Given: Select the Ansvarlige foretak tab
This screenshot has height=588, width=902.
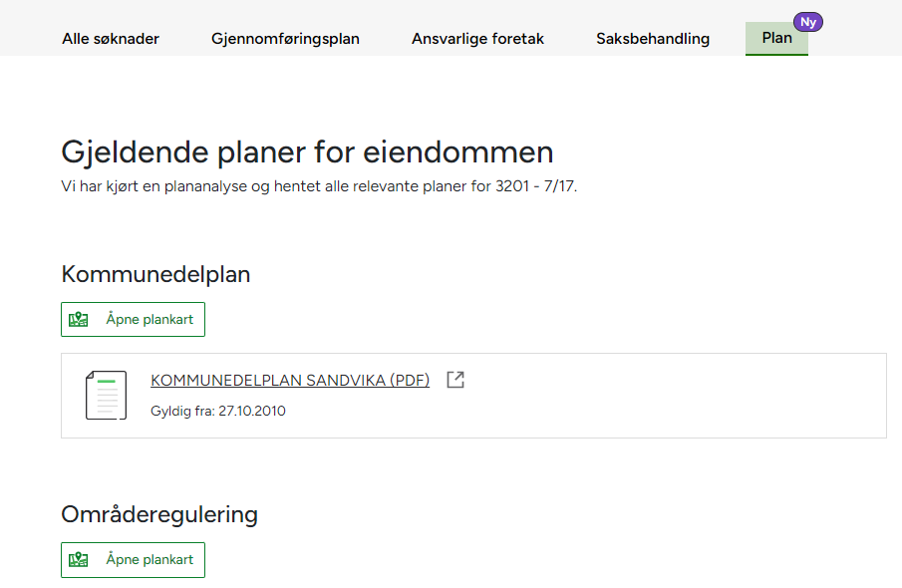Looking at the screenshot, I should pos(476,39).
